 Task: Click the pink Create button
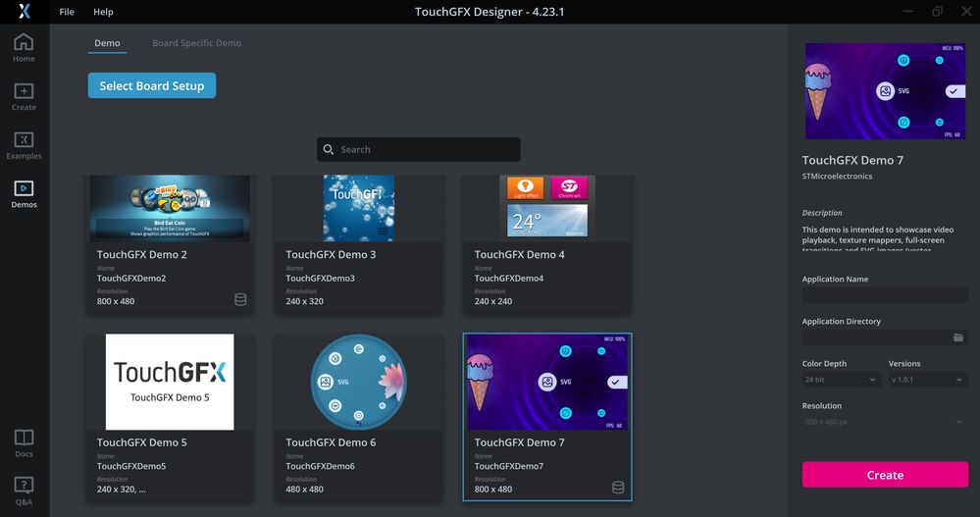coord(885,475)
